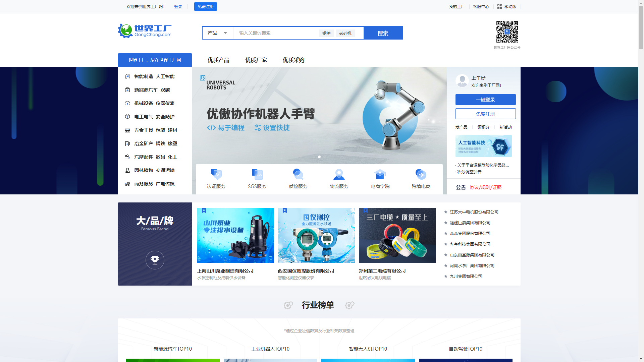Open the 机械设备 仪器仪表 category icon

(127, 103)
